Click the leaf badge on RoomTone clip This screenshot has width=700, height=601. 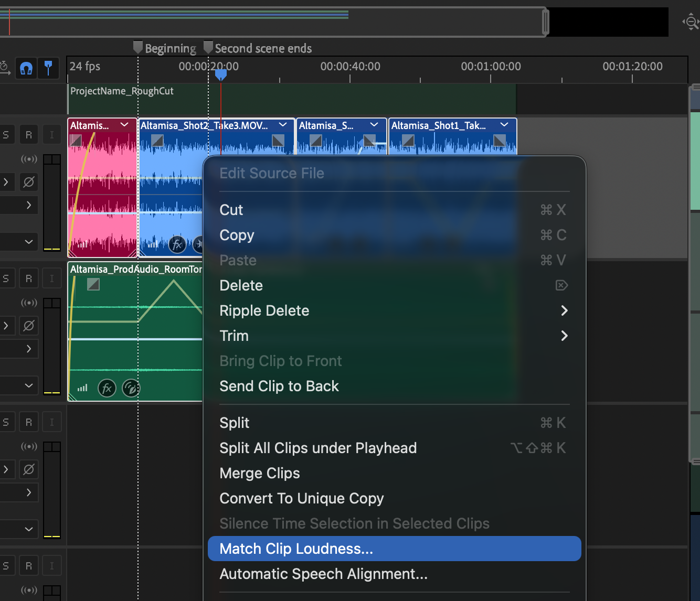pyautogui.click(x=131, y=389)
